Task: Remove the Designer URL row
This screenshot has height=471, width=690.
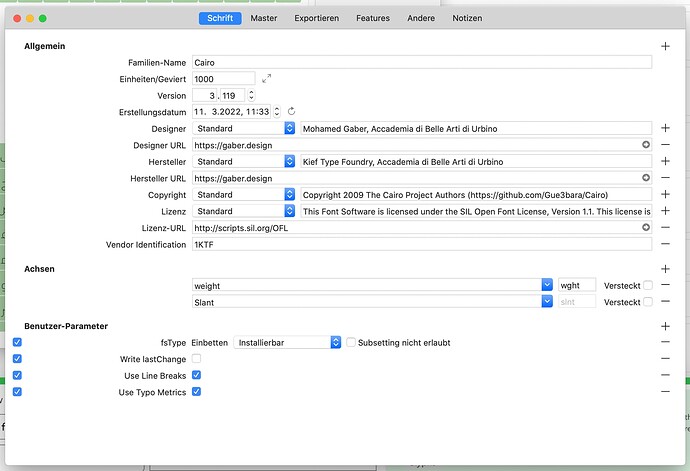Action: (x=665, y=144)
